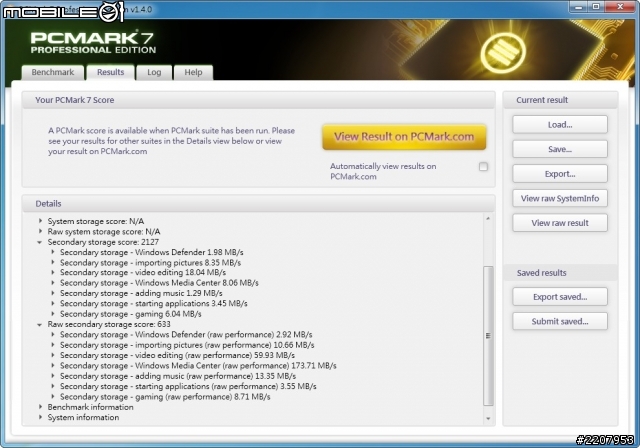Close the PCMark 7 window
This screenshot has height=448, width=640.
(620, 7)
